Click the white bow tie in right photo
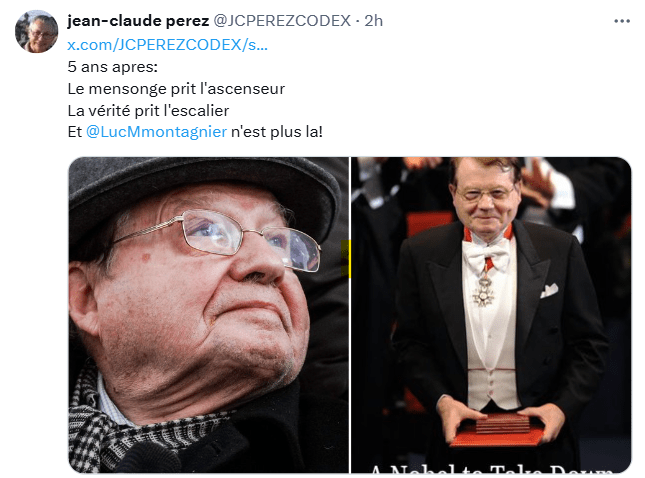Viewport: 645px width, 478px height. [x=486, y=255]
